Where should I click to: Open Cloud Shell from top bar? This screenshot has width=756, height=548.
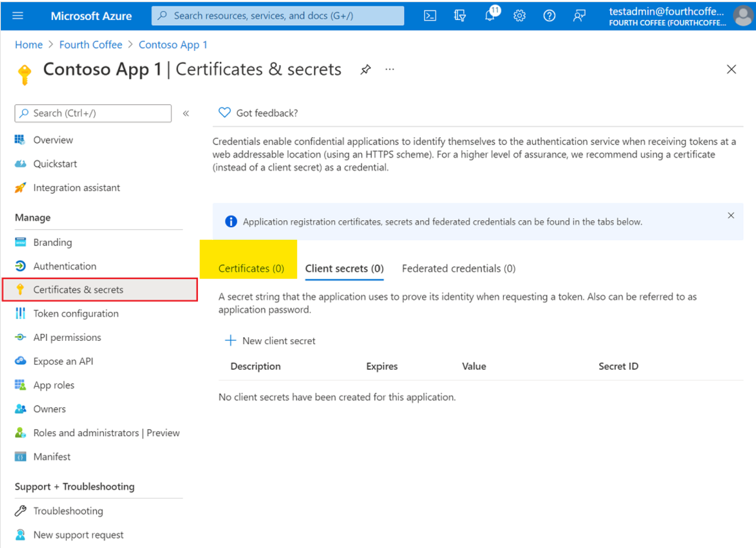click(430, 16)
